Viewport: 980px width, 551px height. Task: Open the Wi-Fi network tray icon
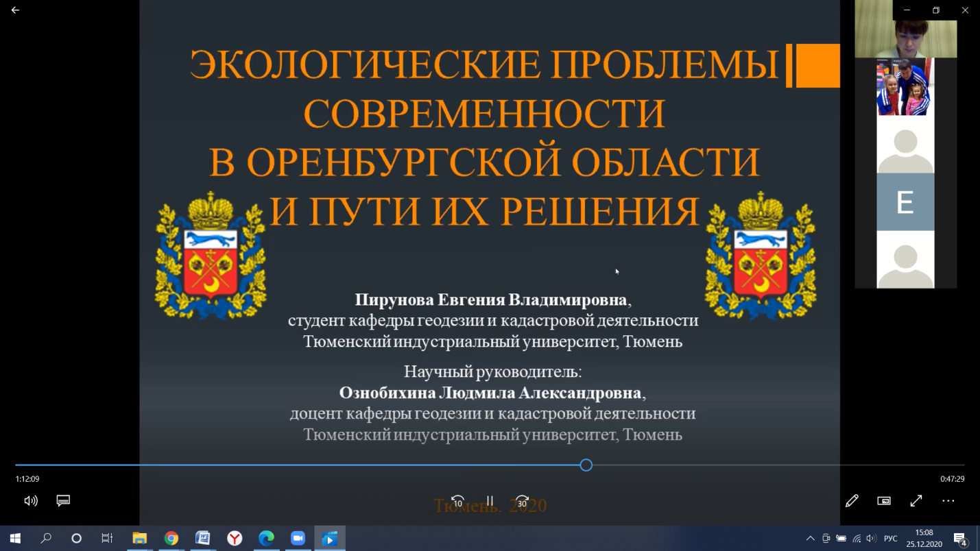tap(857, 539)
